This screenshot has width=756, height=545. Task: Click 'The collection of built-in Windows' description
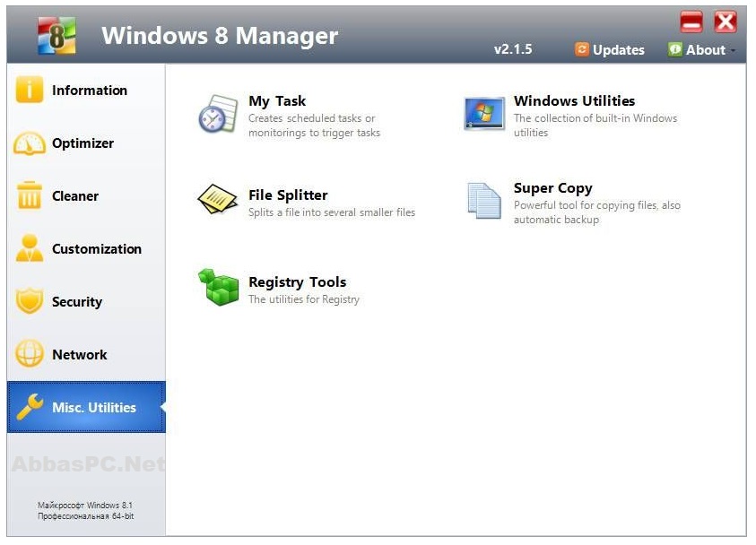pos(595,125)
